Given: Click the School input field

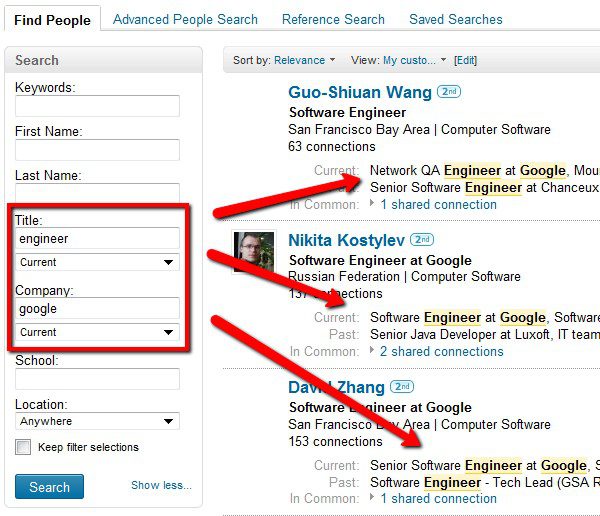Looking at the screenshot, I should tap(97, 379).
